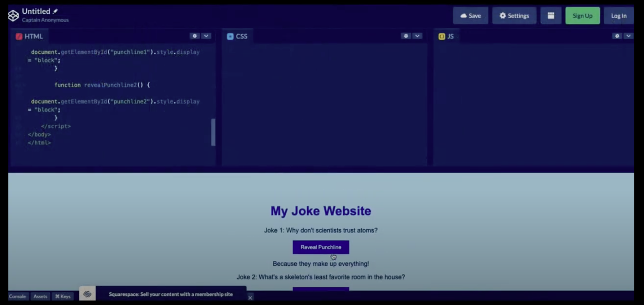Open JS editor settings gear
The image size is (644, 305).
point(617,36)
